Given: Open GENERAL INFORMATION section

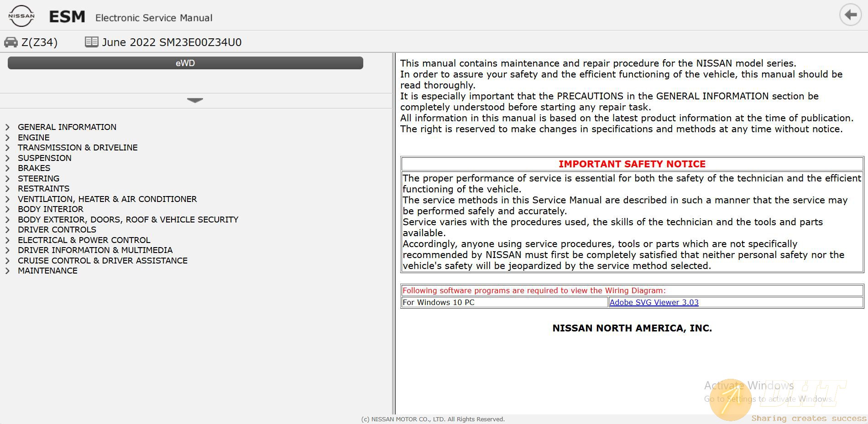Looking at the screenshot, I should pos(67,127).
